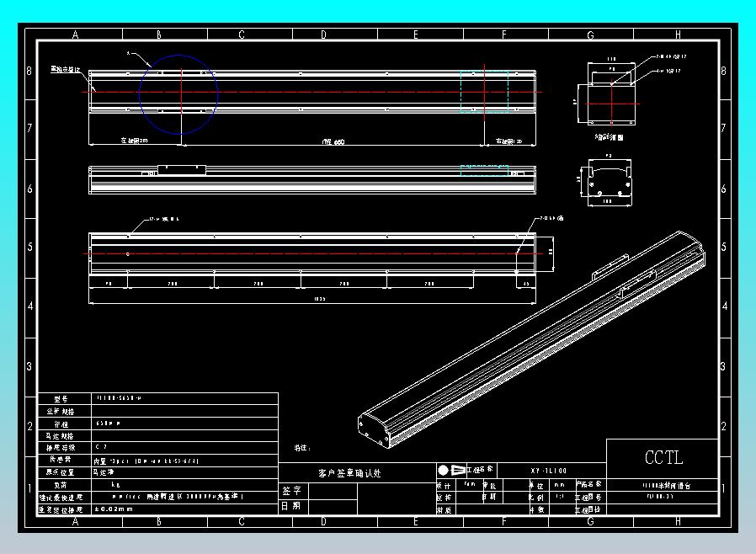756x554 pixels.
Task: Select the 材质 material label
Action: pyautogui.click(x=444, y=509)
